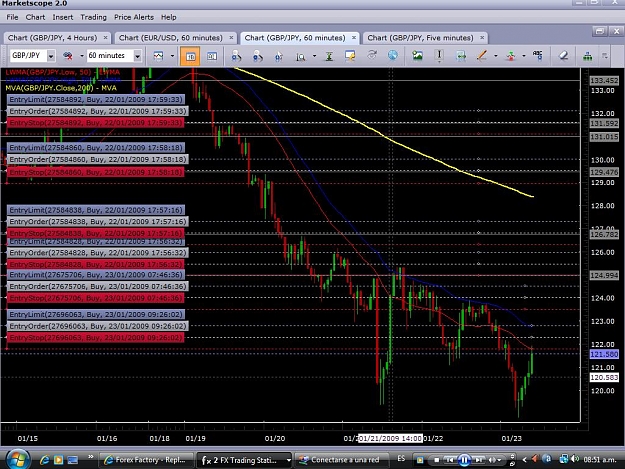Image resolution: width=625 pixels, height=469 pixels.
Task: Toggle the orange highlighted chart mode button
Action: pos(190,56)
